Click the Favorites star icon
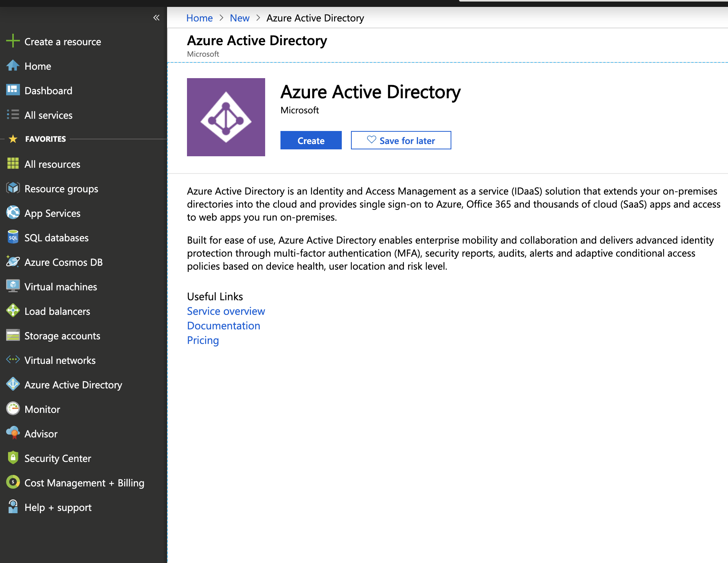This screenshot has width=728, height=563. click(x=13, y=139)
